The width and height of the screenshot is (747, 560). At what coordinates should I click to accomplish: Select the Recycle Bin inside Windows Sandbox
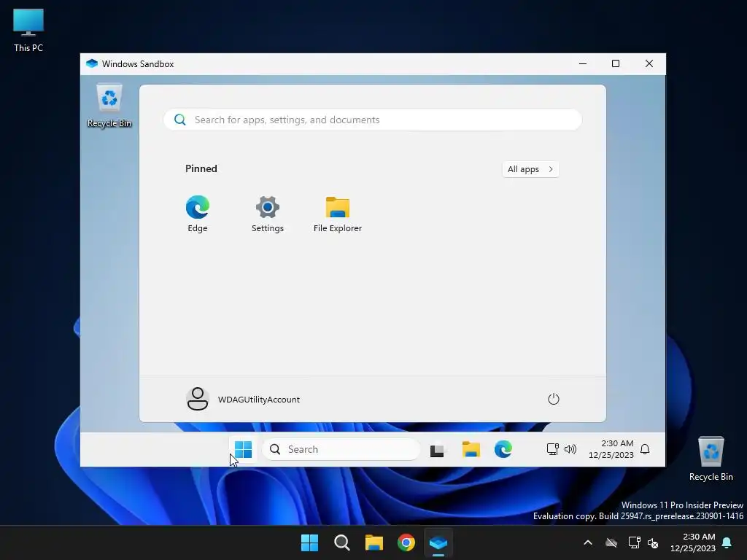pos(109,105)
